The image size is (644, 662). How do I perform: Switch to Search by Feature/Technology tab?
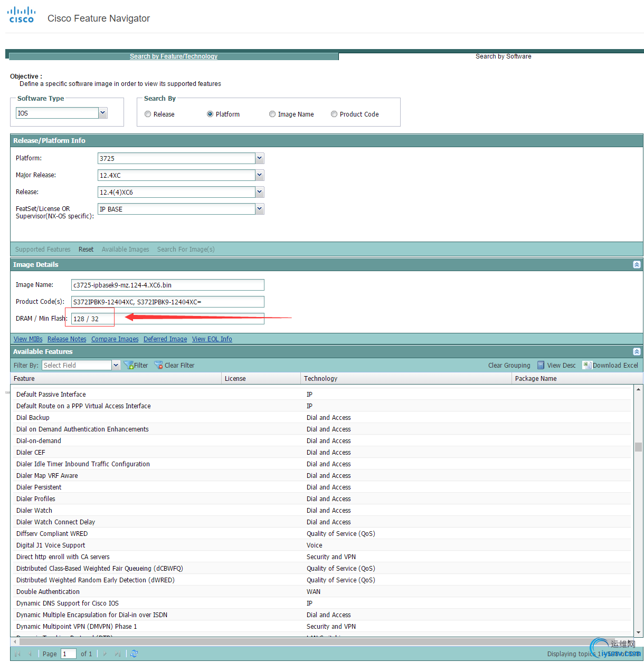tap(174, 56)
